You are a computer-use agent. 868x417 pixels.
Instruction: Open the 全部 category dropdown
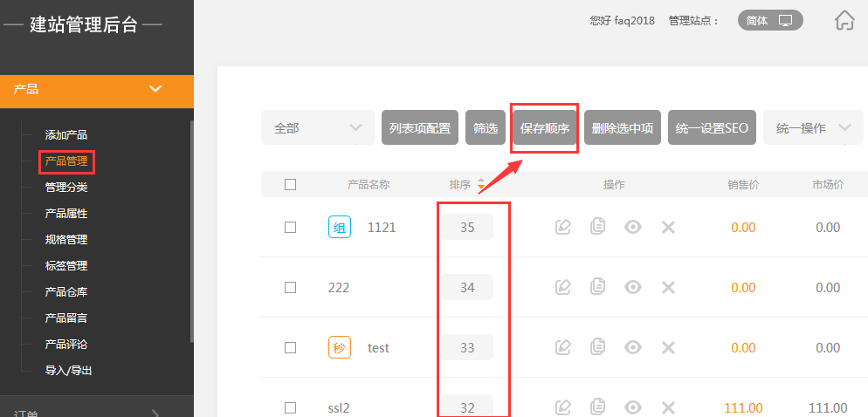[x=317, y=127]
